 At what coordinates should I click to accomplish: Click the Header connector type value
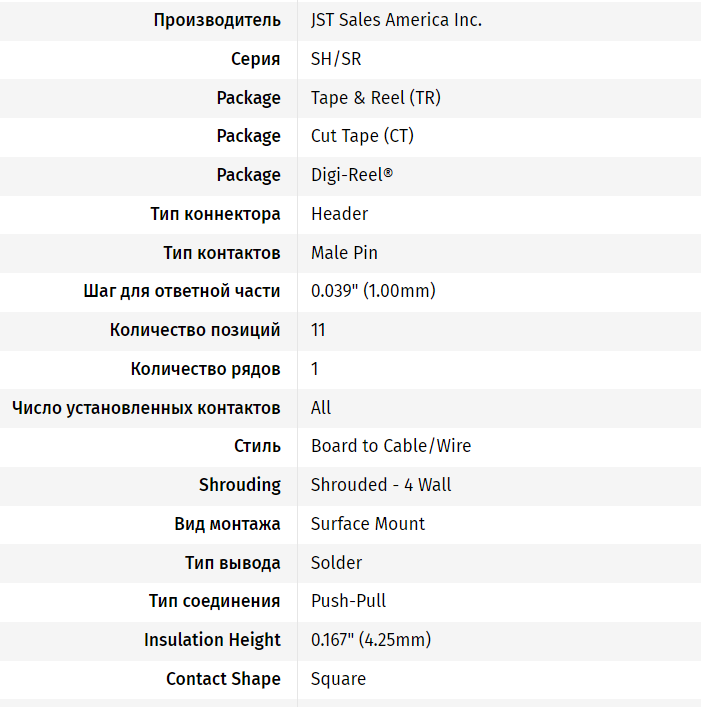(x=339, y=214)
